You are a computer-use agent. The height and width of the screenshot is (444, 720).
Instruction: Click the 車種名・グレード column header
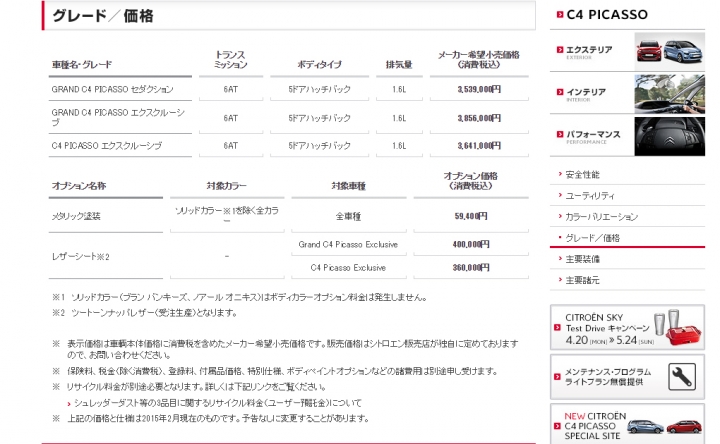click(x=82, y=64)
